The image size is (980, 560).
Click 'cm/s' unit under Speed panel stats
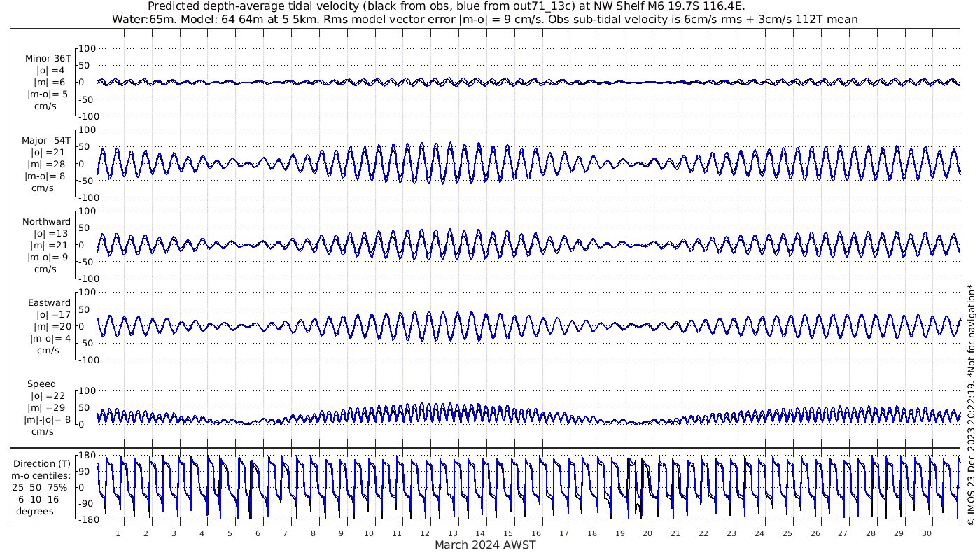coord(43,432)
